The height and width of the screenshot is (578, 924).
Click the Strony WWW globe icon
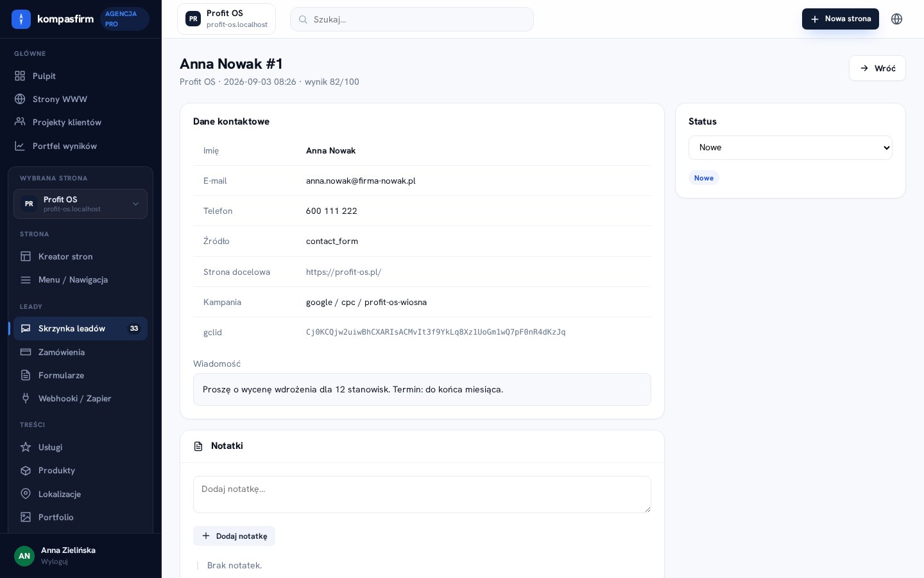20,99
